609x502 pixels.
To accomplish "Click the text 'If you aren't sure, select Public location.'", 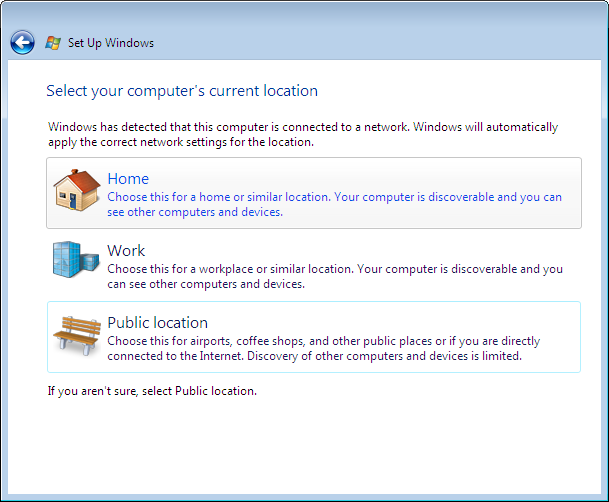I will [152, 391].
